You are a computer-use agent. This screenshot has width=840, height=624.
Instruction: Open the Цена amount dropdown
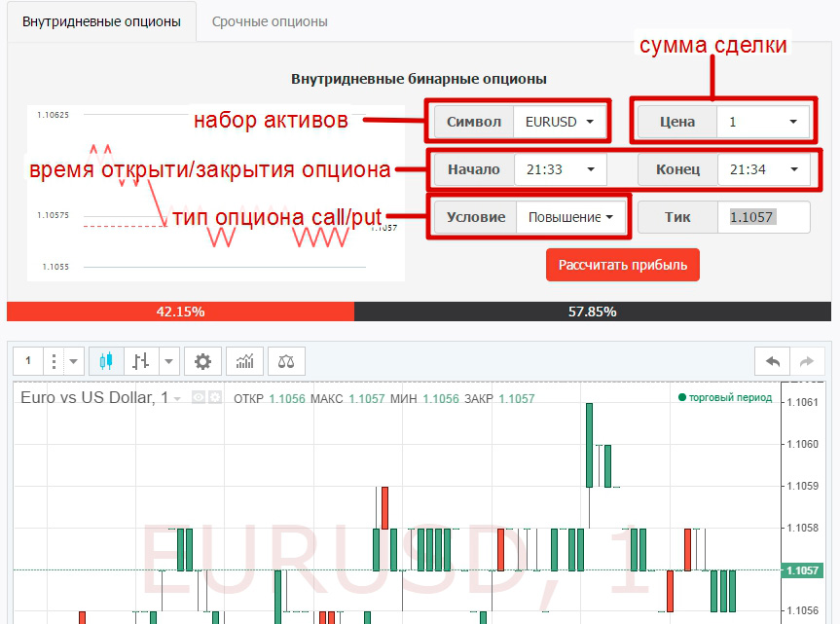763,122
